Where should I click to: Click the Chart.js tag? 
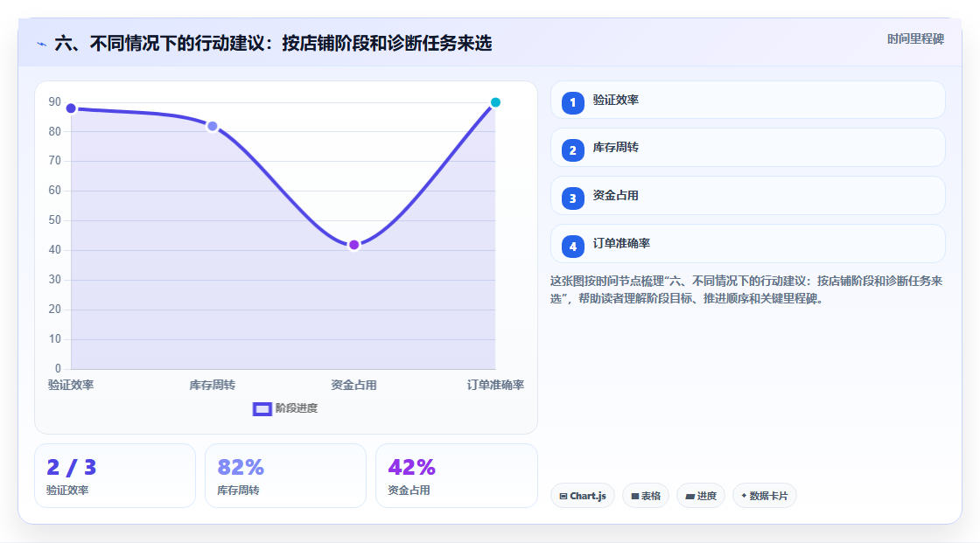[x=583, y=496]
